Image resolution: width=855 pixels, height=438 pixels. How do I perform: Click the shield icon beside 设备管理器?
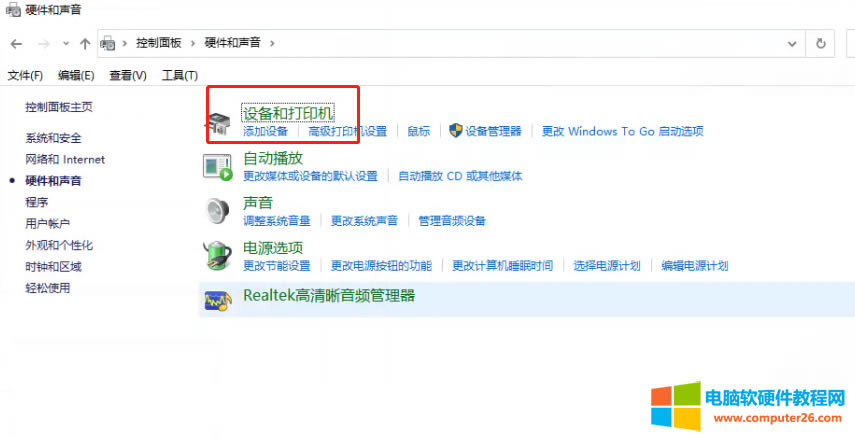456,130
